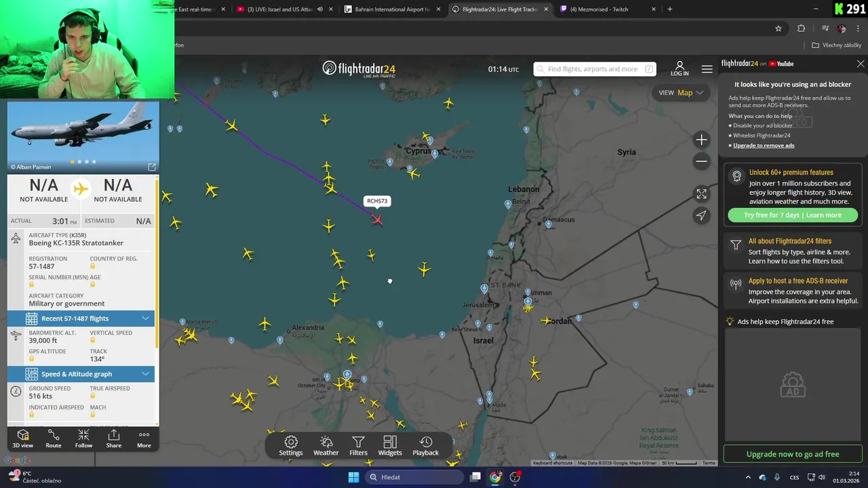Open the map Terms link

click(709, 463)
